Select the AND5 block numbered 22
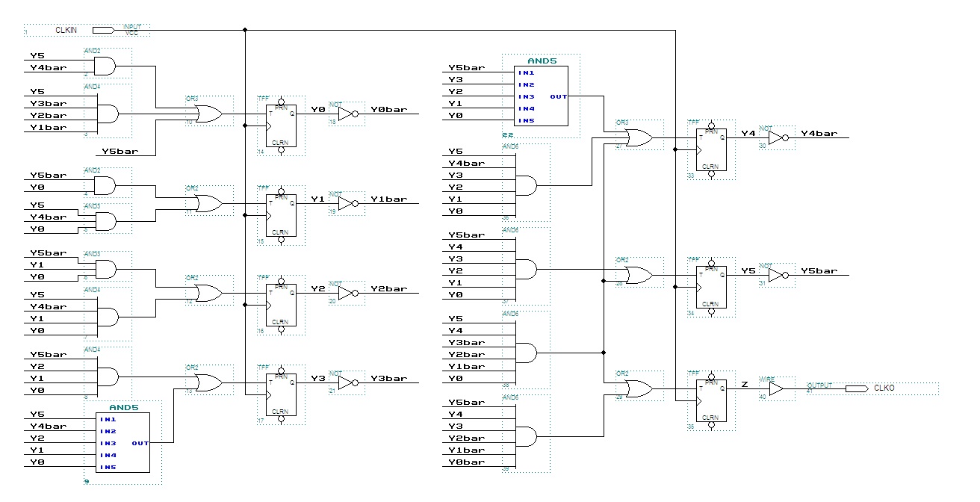 coord(541,96)
